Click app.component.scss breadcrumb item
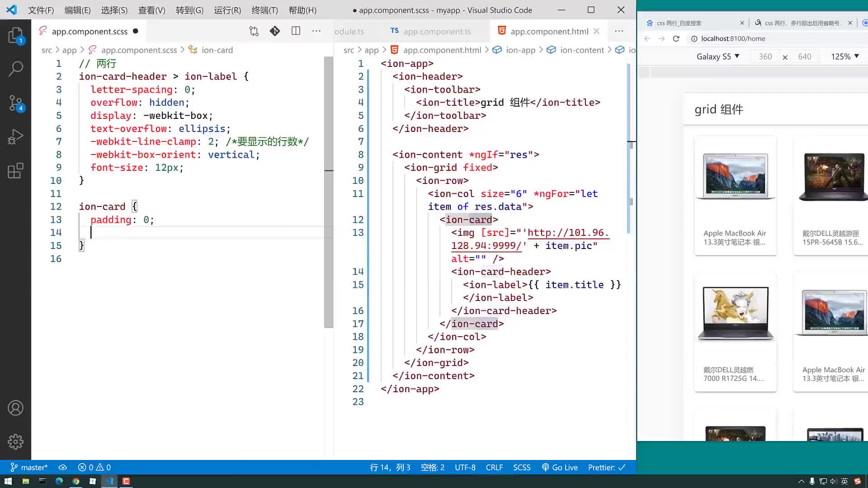 (x=139, y=50)
